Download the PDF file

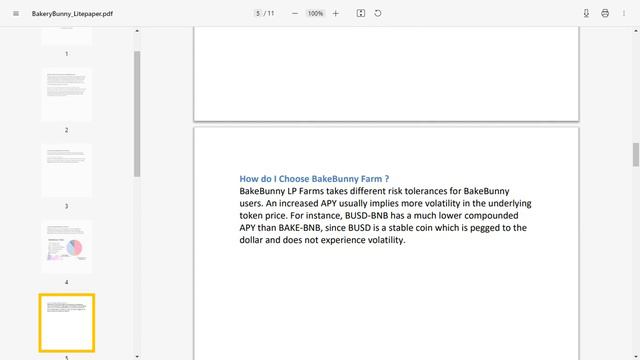click(x=586, y=13)
